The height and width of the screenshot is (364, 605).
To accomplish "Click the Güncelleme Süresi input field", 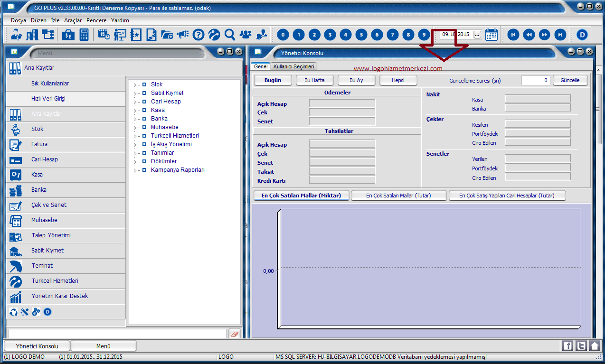I will (536, 80).
